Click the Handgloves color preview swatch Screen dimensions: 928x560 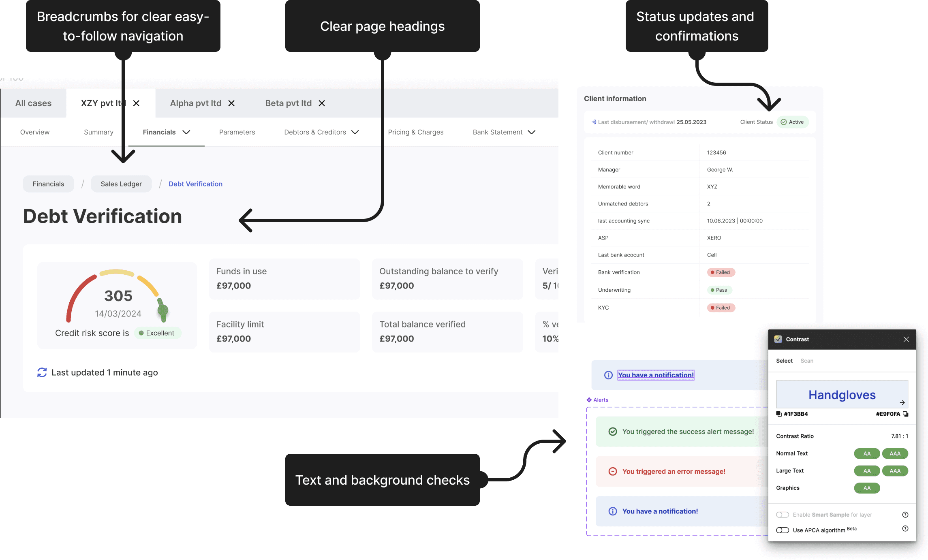pos(842,394)
